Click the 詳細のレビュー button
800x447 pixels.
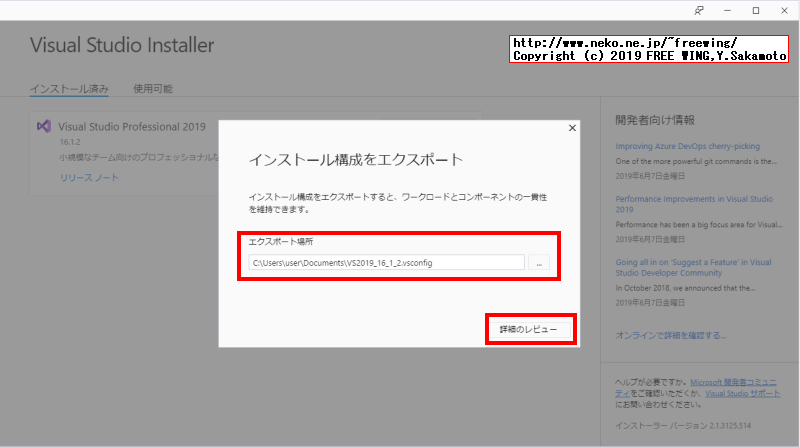click(529, 329)
